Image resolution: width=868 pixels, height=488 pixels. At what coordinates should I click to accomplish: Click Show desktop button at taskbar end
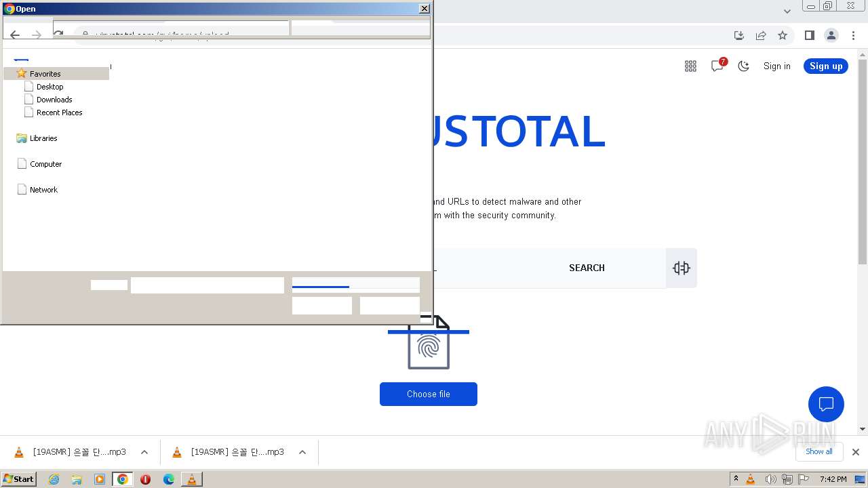tap(860, 479)
